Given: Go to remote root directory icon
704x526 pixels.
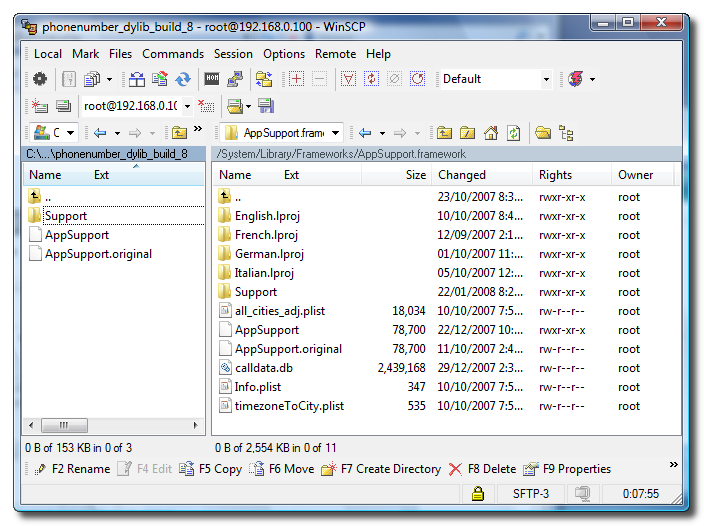Looking at the screenshot, I should [x=467, y=133].
